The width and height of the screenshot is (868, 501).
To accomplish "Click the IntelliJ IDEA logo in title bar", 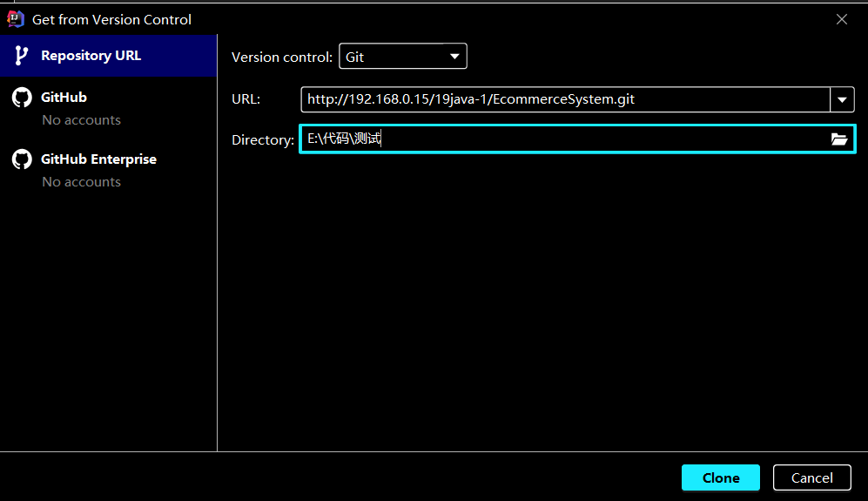I will pos(16,19).
